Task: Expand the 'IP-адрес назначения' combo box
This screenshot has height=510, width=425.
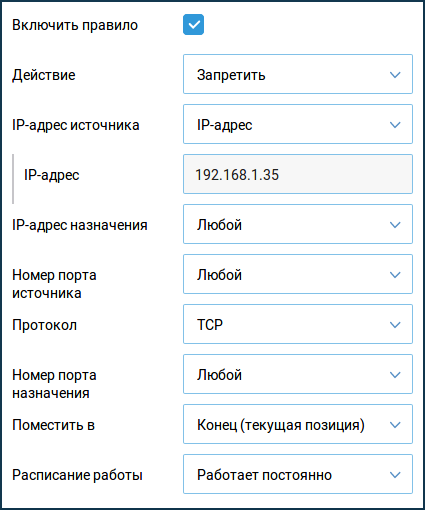Action: pos(298,224)
